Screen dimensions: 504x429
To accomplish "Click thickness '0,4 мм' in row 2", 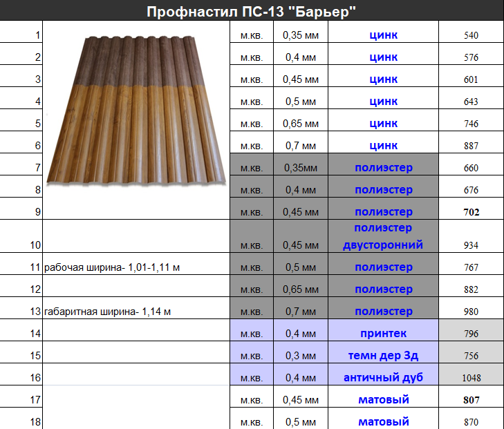I will click(x=301, y=57).
